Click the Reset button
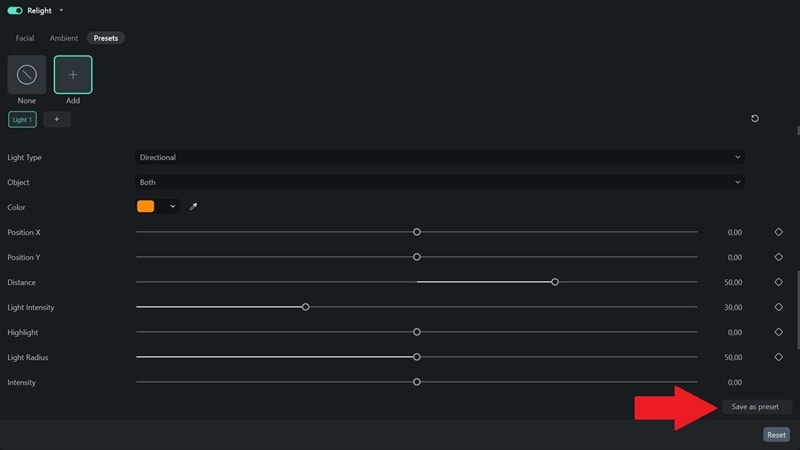The width and height of the screenshot is (800, 450). (x=777, y=435)
